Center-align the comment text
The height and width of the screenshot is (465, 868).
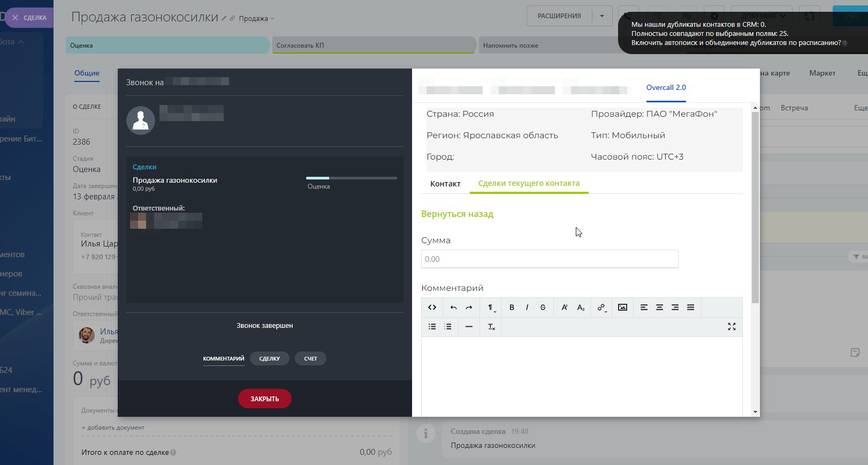pyautogui.click(x=659, y=307)
